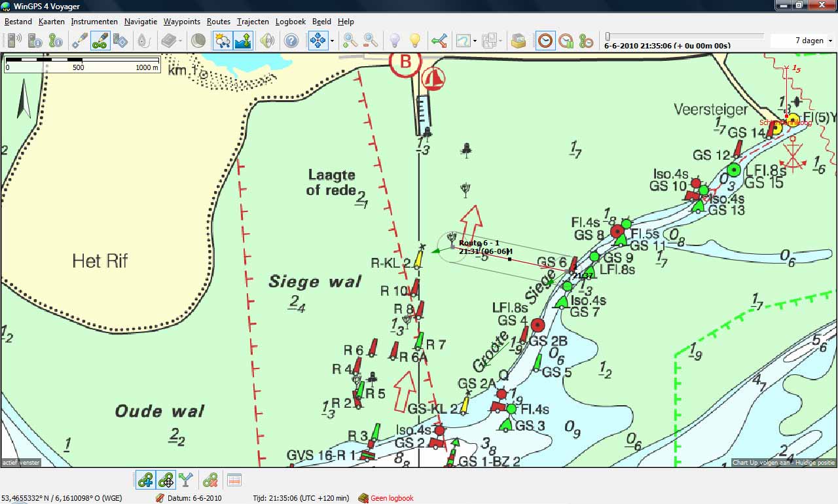This screenshot has width=838, height=504.
Task: Click the chart manager stack icon
Action: [519, 41]
